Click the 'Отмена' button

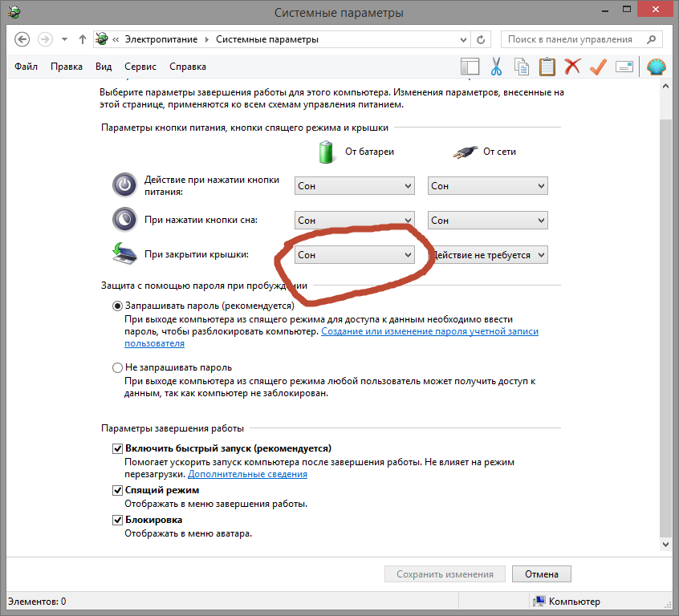click(x=541, y=574)
